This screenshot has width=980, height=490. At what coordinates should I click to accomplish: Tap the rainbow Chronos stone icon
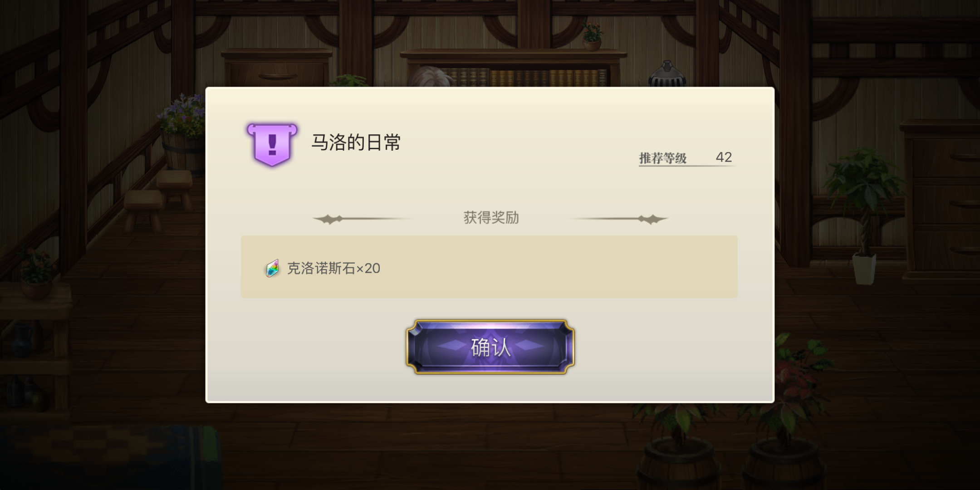(272, 268)
